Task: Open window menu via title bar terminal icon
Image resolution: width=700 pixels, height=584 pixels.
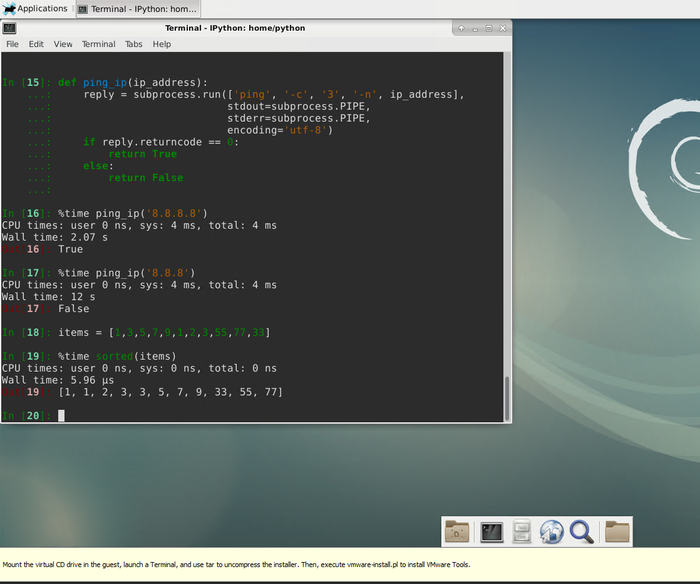Action: pyautogui.click(x=10, y=28)
